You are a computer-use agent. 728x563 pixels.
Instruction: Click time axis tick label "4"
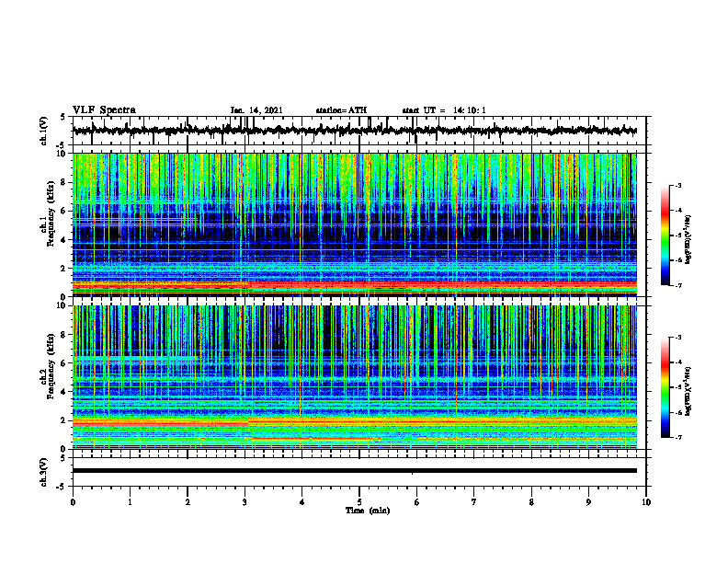(301, 502)
